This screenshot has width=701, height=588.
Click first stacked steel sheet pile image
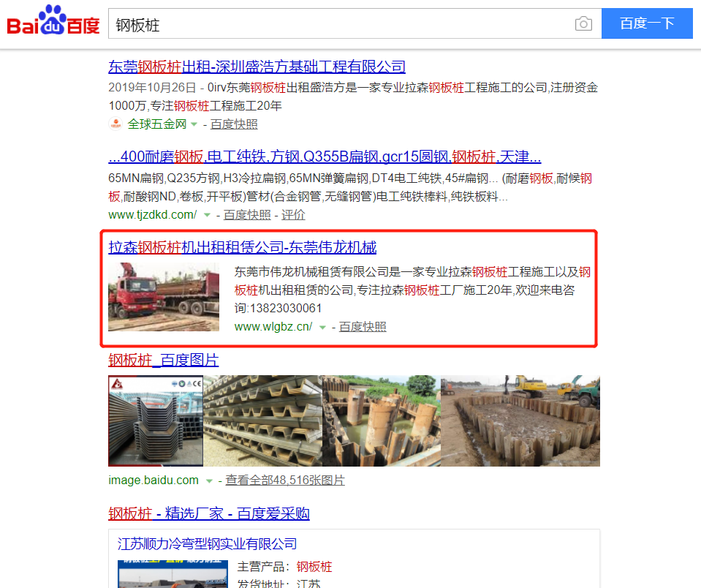[x=156, y=421]
